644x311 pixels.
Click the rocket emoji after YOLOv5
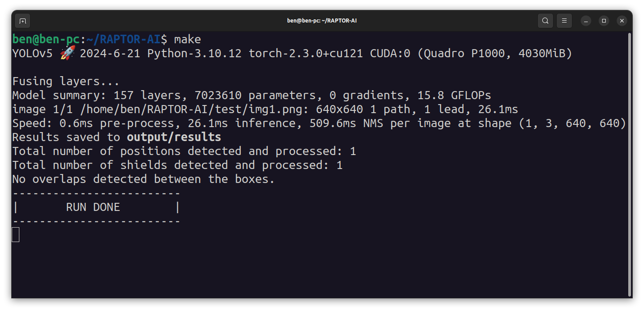point(67,54)
